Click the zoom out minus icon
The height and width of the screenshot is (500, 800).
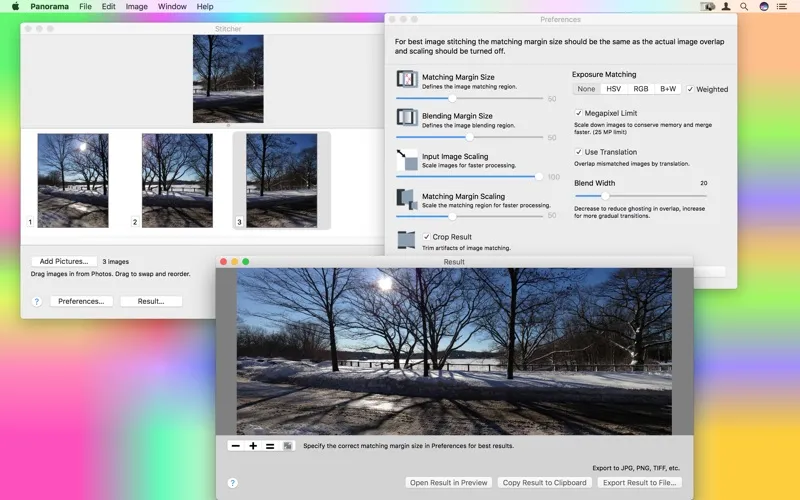pyautogui.click(x=235, y=446)
